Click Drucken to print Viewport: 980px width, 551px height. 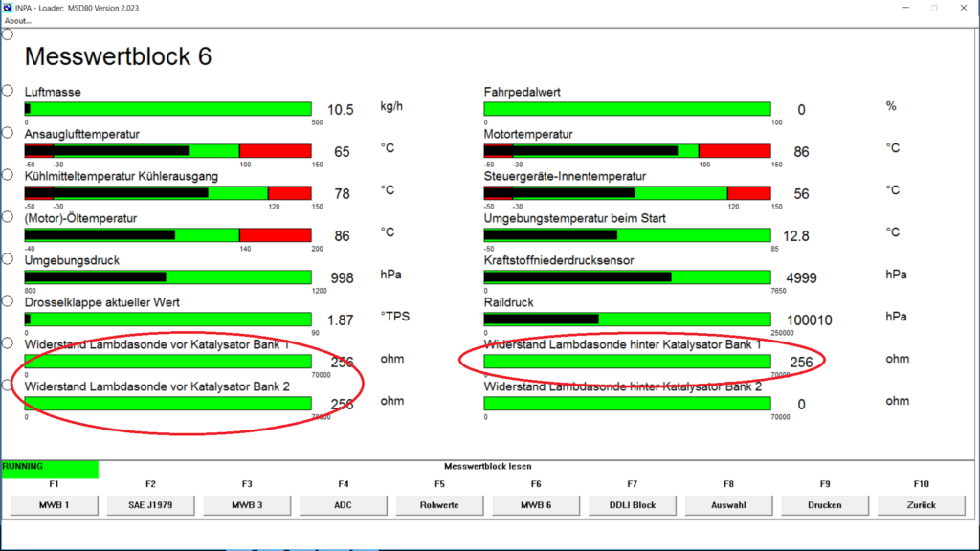pyautogui.click(x=824, y=505)
